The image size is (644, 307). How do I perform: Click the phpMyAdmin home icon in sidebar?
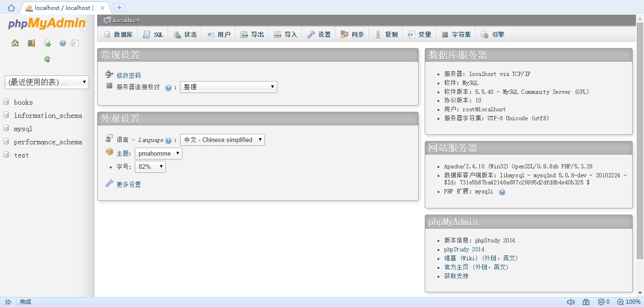(x=15, y=43)
